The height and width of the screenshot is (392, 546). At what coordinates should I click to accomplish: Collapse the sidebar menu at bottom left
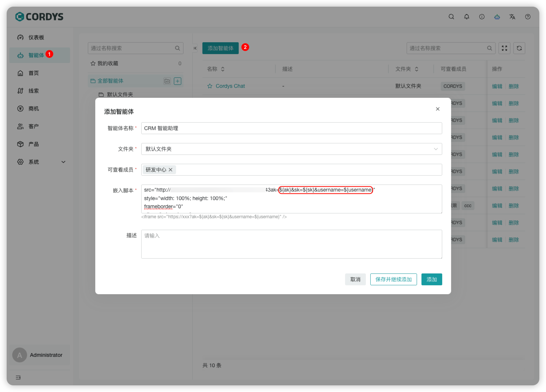pyautogui.click(x=18, y=378)
